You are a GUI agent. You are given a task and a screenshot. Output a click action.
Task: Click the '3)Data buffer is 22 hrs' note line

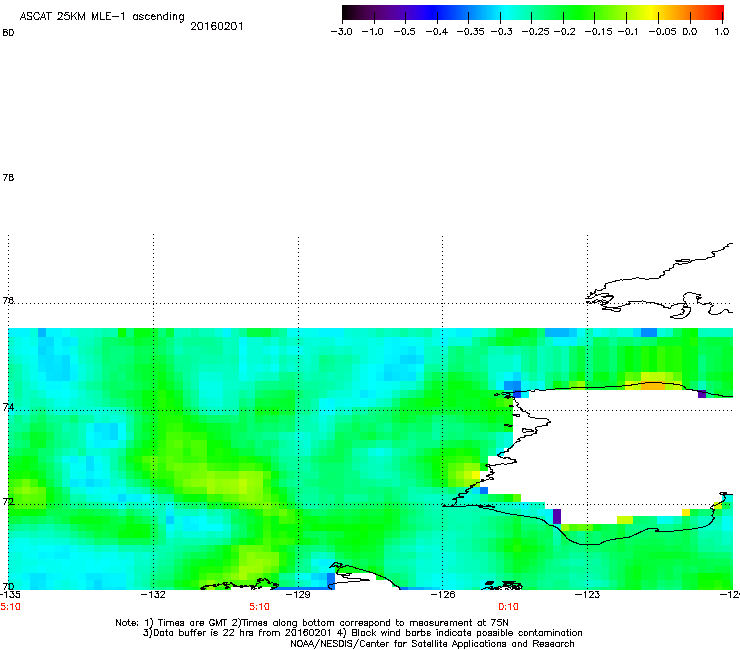tap(362, 633)
